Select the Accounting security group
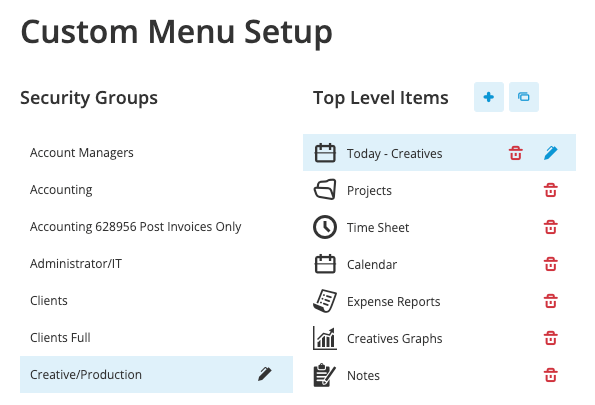Screen dimensions: 595x405 pos(156,189)
